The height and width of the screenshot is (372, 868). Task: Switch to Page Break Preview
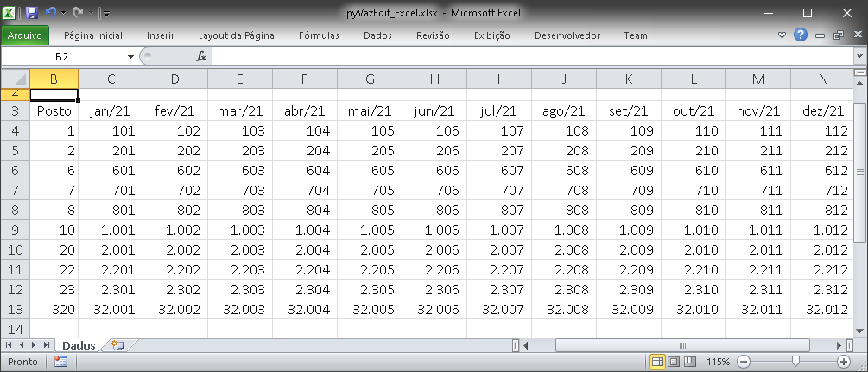[690, 362]
